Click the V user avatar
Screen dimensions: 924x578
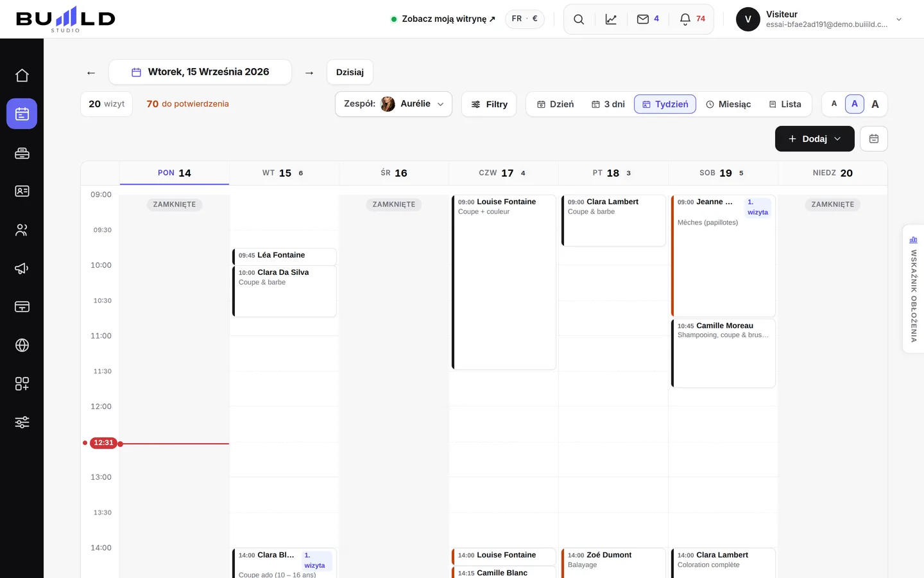click(748, 19)
